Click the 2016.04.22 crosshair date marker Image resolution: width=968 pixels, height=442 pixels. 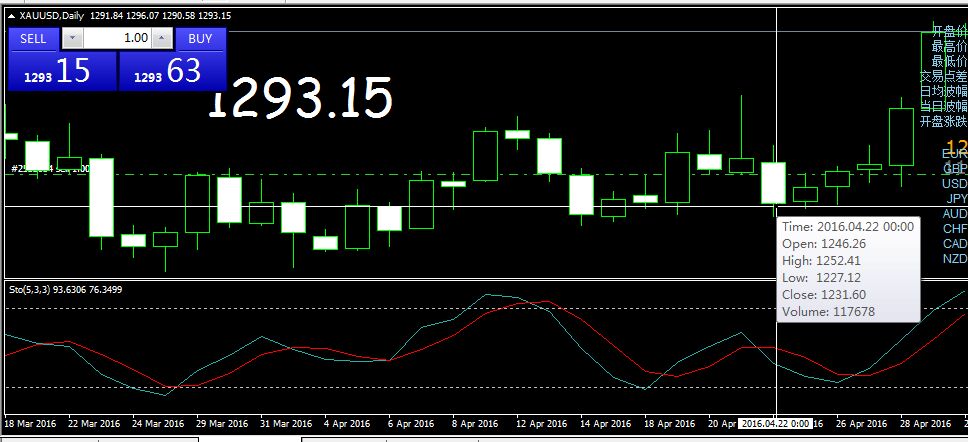(x=775, y=424)
